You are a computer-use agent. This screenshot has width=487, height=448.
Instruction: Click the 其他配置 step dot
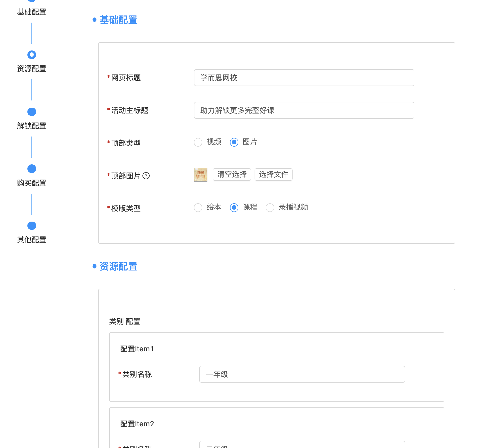(32, 226)
